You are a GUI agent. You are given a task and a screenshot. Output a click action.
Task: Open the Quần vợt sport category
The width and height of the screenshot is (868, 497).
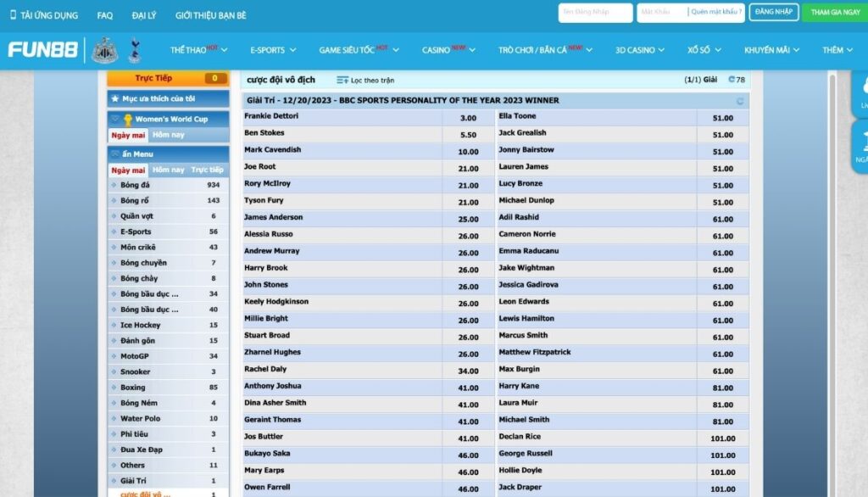point(168,216)
